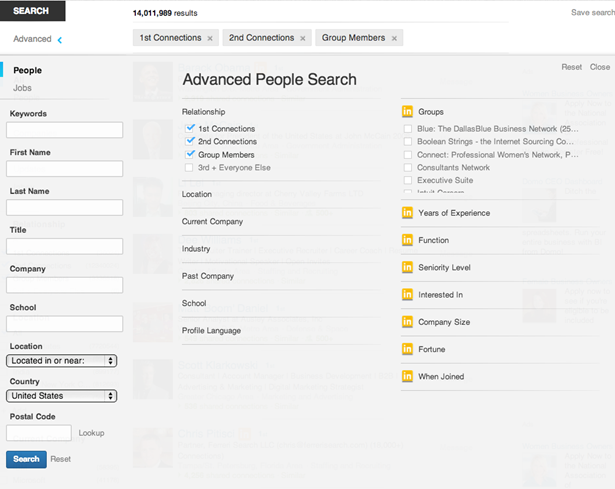Focus the Last Name input field
Screen dimensions: 615x489
tap(65, 208)
